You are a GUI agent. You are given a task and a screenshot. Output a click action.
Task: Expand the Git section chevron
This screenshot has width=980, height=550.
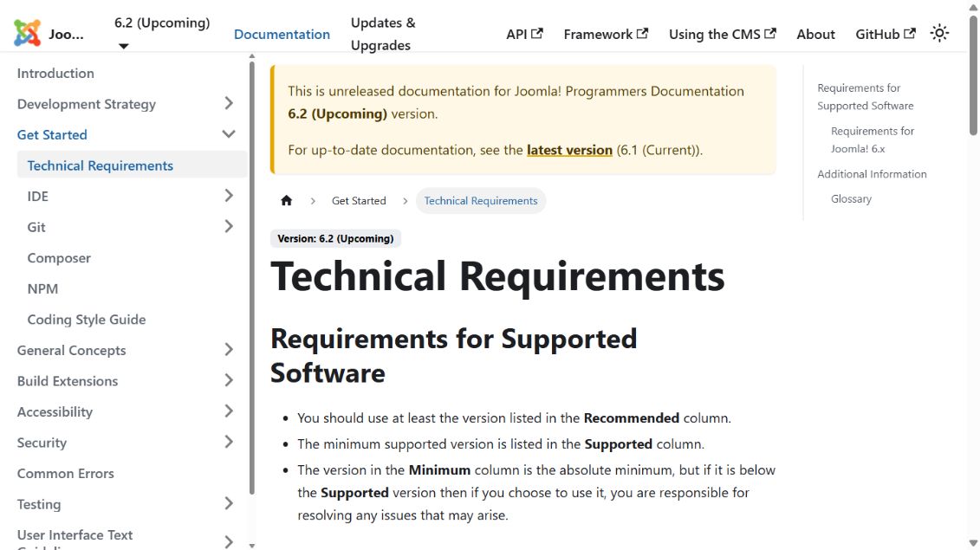pos(229,226)
